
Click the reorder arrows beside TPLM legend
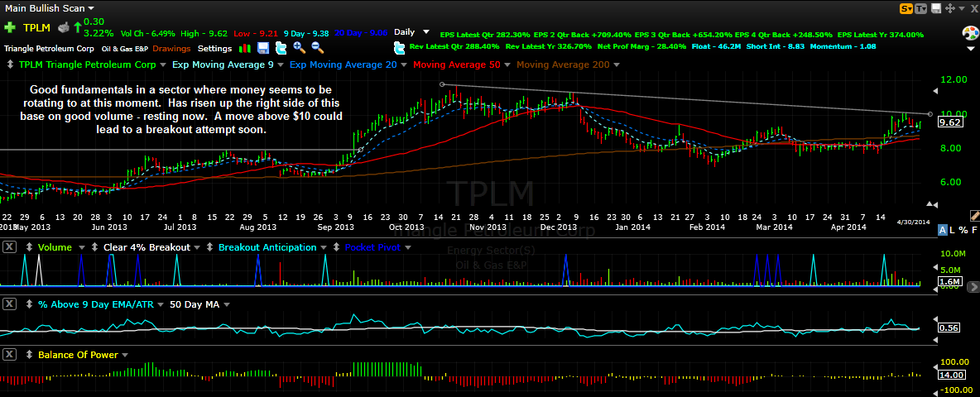tap(9, 65)
